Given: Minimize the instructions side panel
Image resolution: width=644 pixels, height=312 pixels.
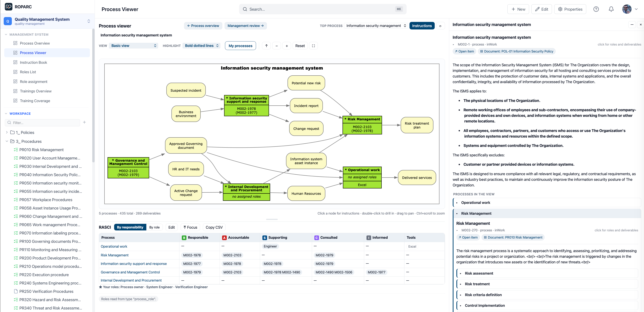Looking at the screenshot, I should (x=632, y=24).
